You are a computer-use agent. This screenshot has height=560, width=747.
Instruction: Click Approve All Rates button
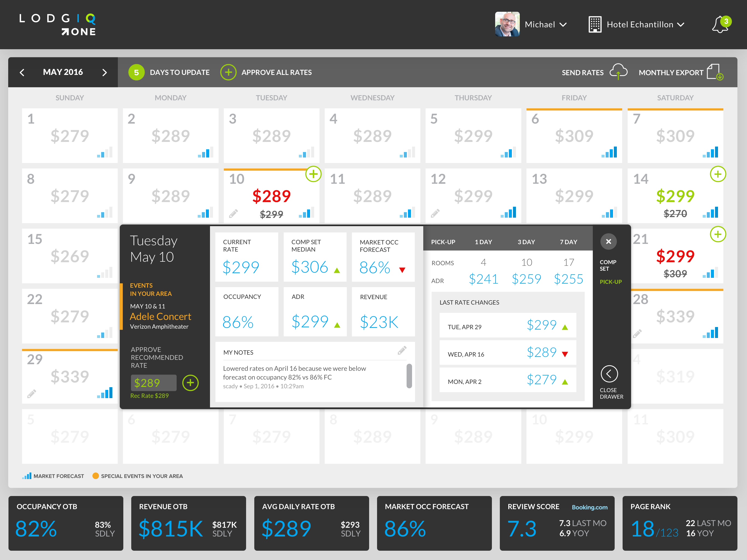(x=229, y=72)
